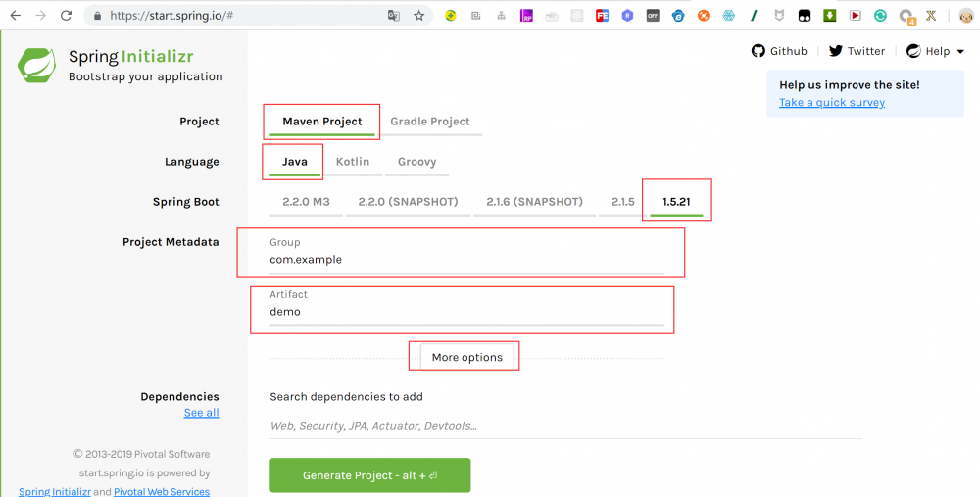Open the black Tampermonkey extension icon

point(805,16)
